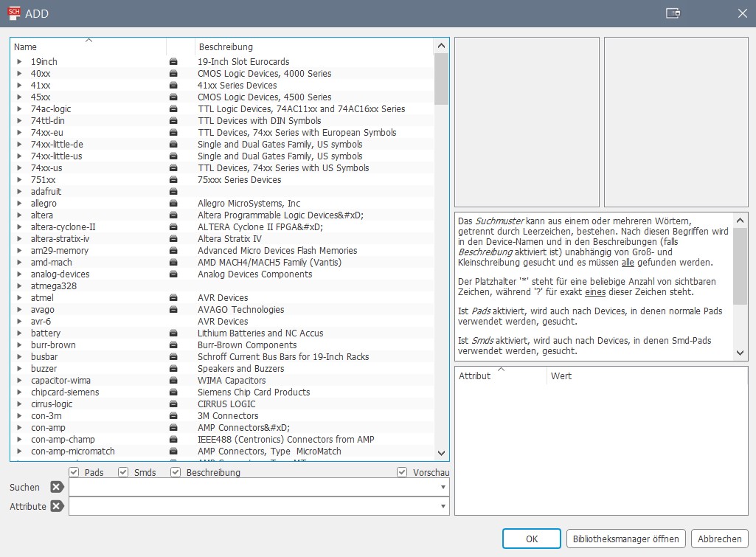Open the Suchen search history dropdown
The image size is (756, 557).
443,487
